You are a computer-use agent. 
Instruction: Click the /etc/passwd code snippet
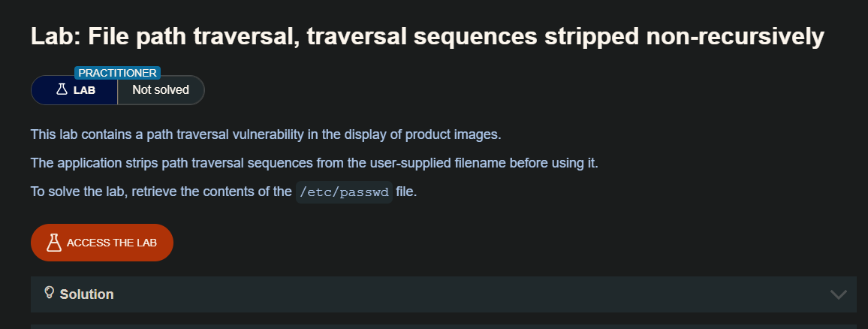344,192
